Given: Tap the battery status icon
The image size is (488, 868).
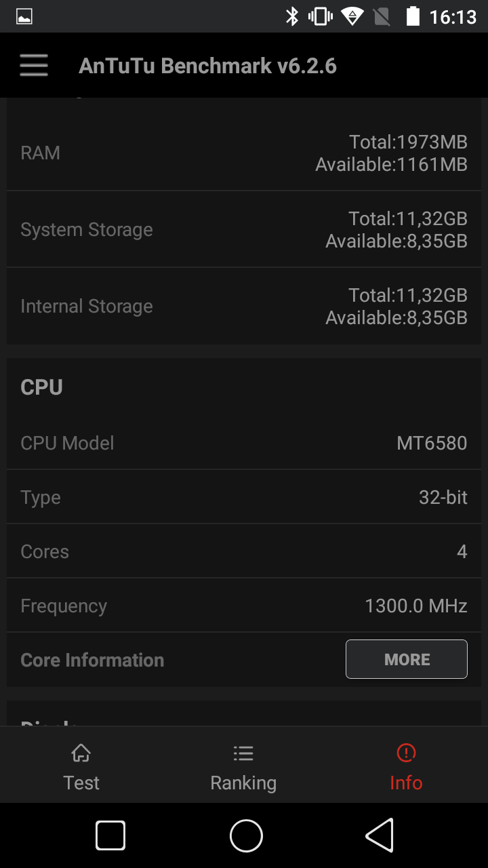Looking at the screenshot, I should coord(413,16).
